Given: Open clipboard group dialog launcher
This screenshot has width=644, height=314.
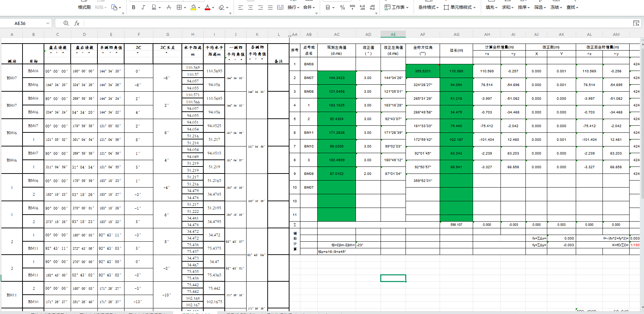Looking at the screenshot, I should pos(123,13).
